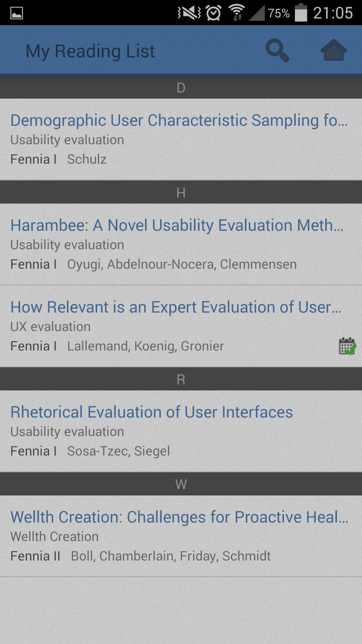Go to home via house icon
The width and height of the screenshot is (362, 644).
333,50
